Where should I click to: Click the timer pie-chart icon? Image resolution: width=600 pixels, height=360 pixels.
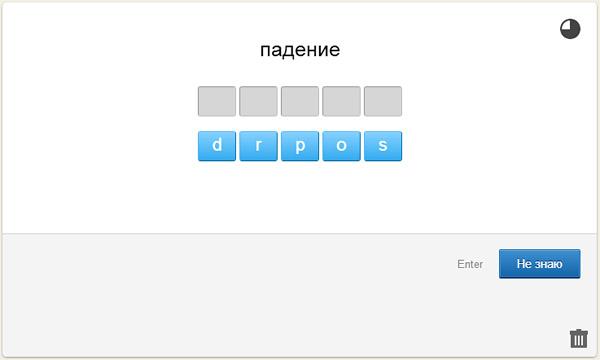(x=570, y=29)
